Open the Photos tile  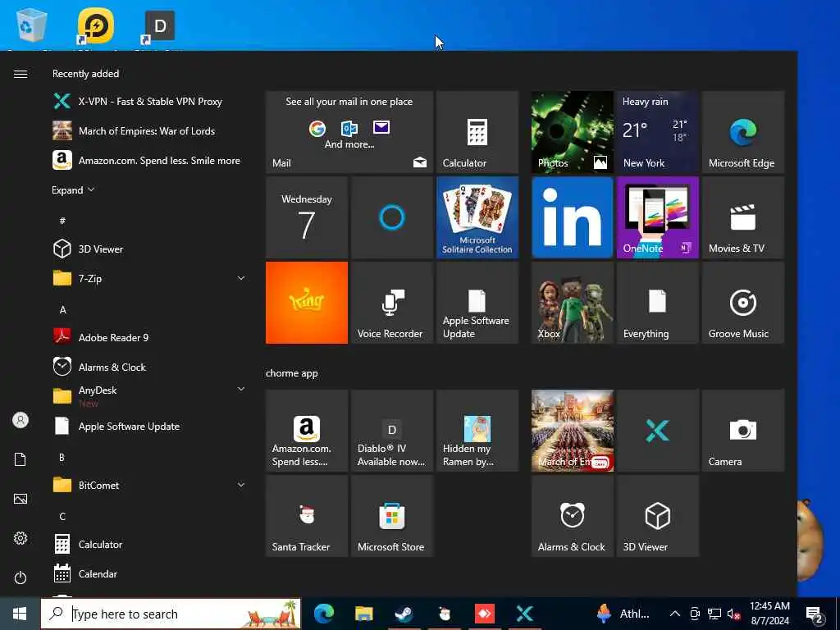pyautogui.click(x=572, y=132)
